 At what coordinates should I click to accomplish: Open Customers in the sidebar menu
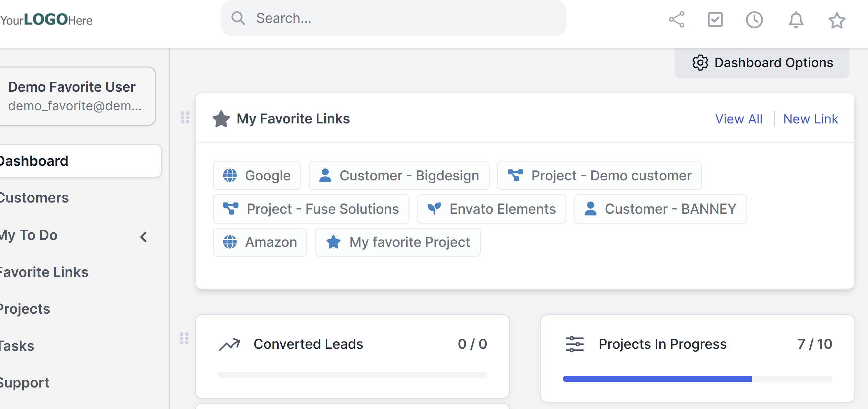pyautogui.click(x=34, y=198)
